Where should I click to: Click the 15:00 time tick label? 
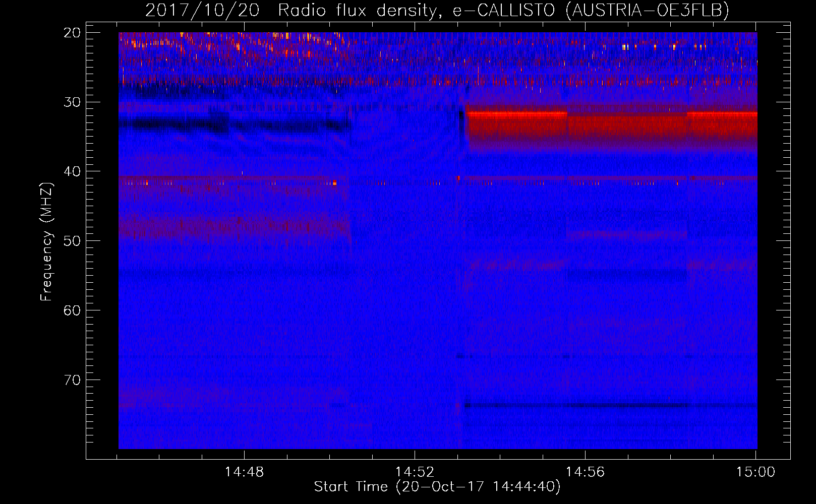point(755,472)
